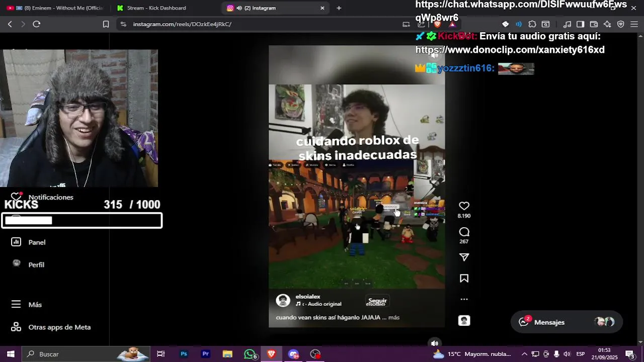Mute the Instagram tab audio icon
This screenshot has width=644, height=362.
[239, 8]
